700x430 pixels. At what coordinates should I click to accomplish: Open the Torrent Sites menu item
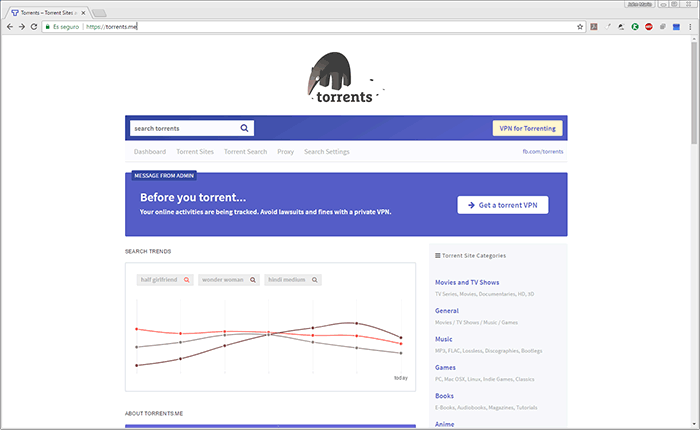(195, 152)
